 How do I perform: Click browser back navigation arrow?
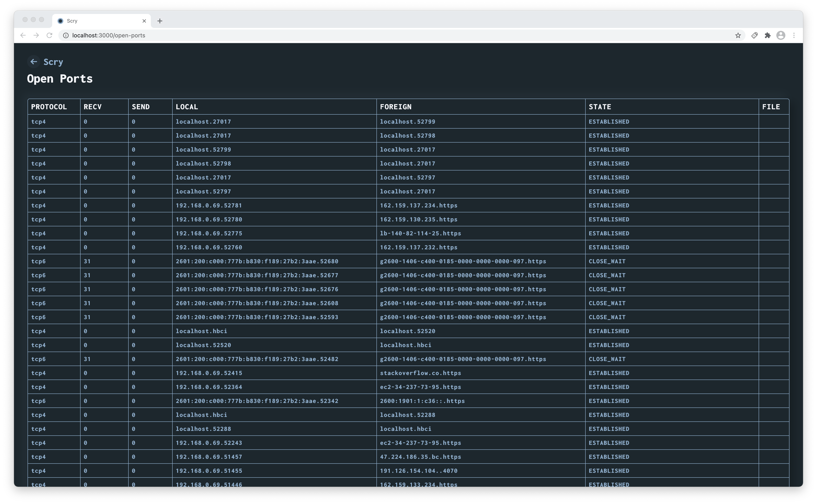(23, 35)
